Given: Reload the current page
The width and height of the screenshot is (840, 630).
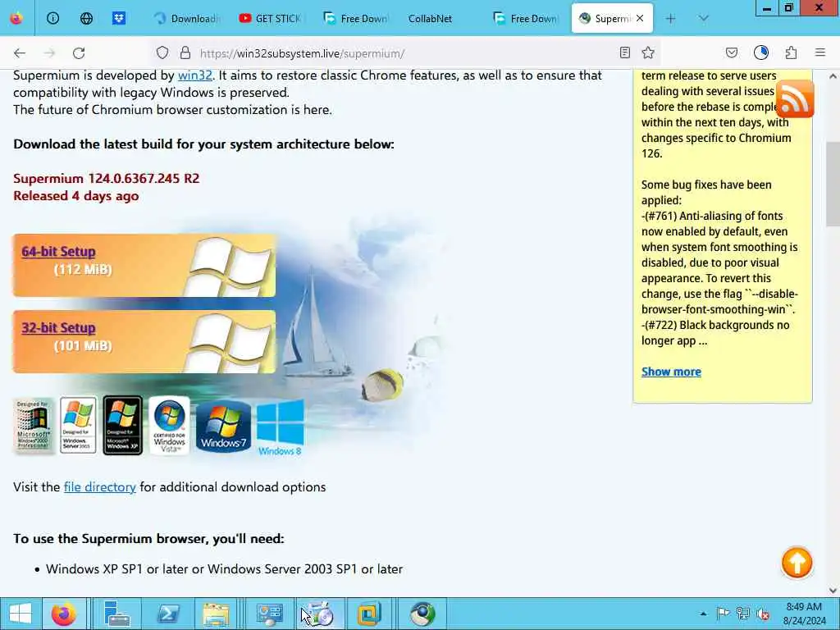Looking at the screenshot, I should click(x=79, y=53).
